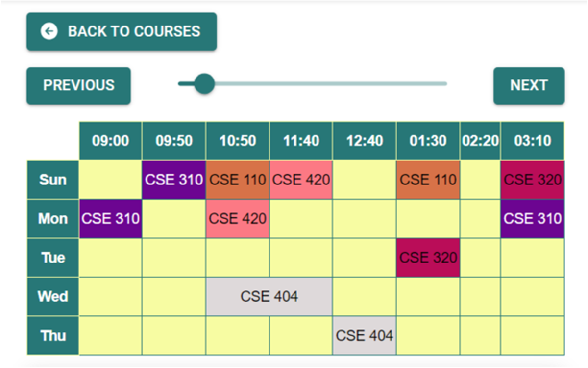Screen dimensions: 588x368
Task: Advance with the NEXT button
Action: tap(529, 85)
